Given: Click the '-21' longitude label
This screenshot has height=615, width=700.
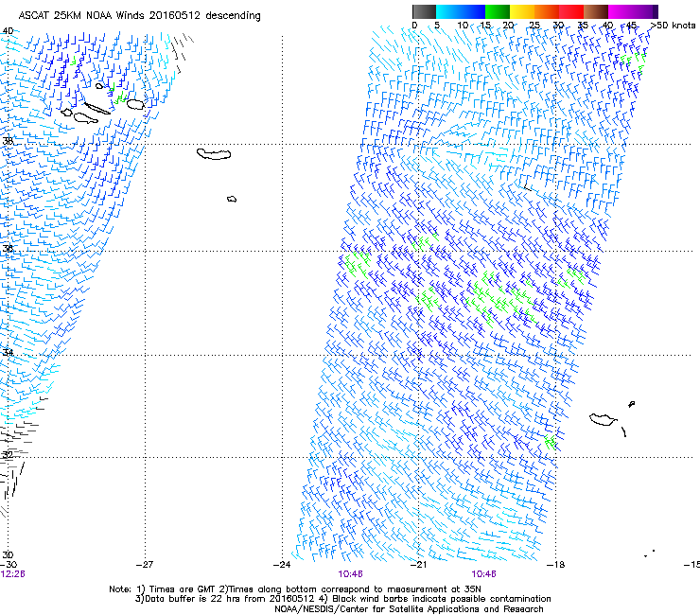Looking at the screenshot, I should click(418, 565).
